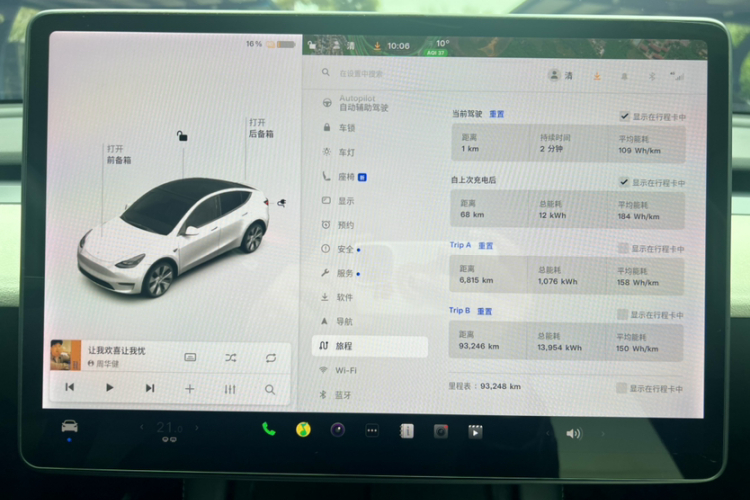Add song with the plus icon

click(189, 389)
